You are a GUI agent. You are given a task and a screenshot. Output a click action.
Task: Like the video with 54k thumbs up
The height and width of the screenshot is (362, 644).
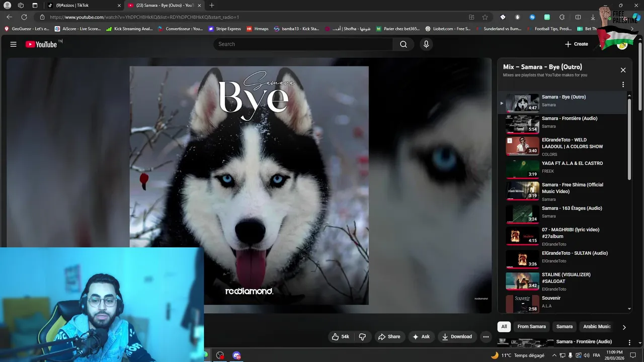[x=340, y=337]
